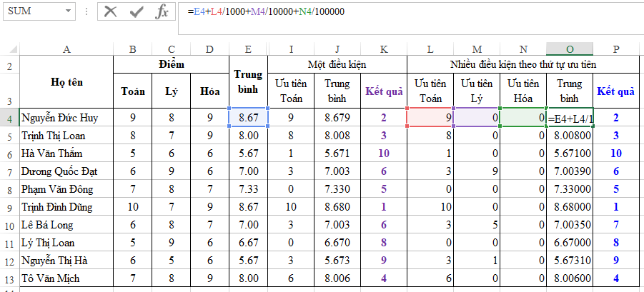Click the "Một điều kiện" merged header
This screenshot has width=644, height=292.
[x=337, y=64]
